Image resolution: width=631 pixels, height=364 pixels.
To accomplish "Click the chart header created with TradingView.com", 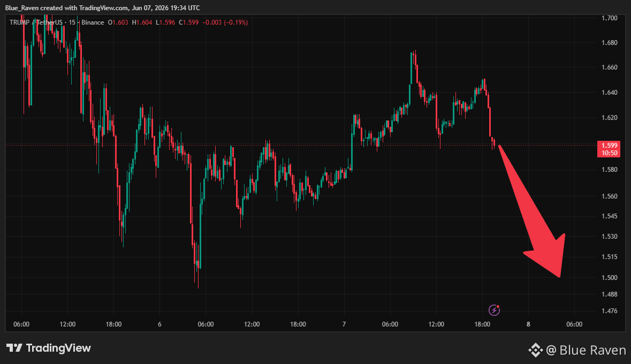I will [103, 8].
